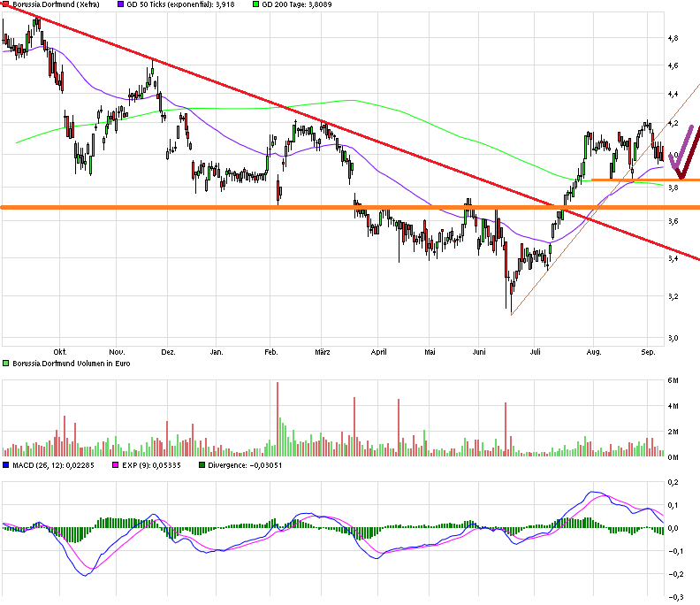Click the 'Mai' month axis label
The height and width of the screenshot is (605, 700).
pyautogui.click(x=430, y=352)
